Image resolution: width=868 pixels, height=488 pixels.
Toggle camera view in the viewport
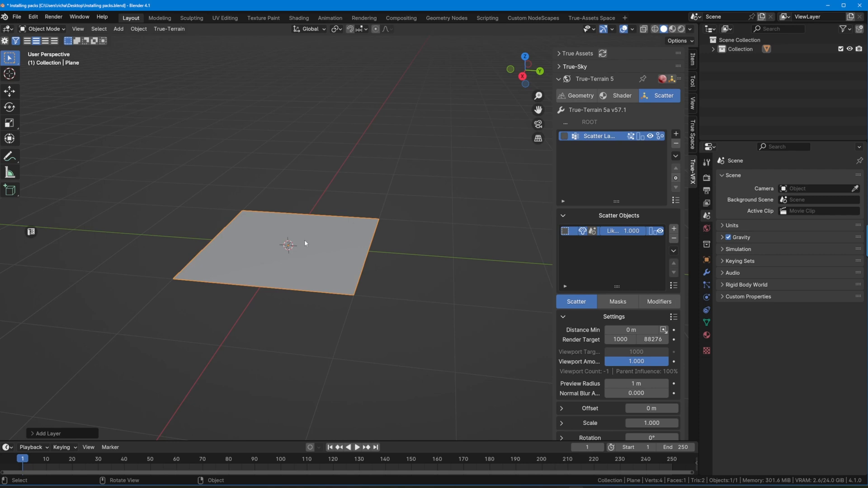(x=538, y=124)
